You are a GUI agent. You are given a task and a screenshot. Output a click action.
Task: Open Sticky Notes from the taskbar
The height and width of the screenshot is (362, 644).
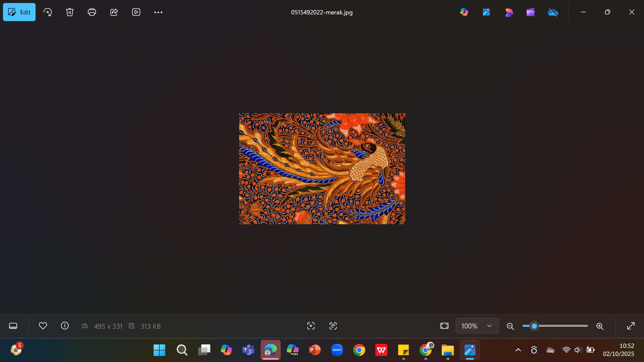(x=404, y=350)
